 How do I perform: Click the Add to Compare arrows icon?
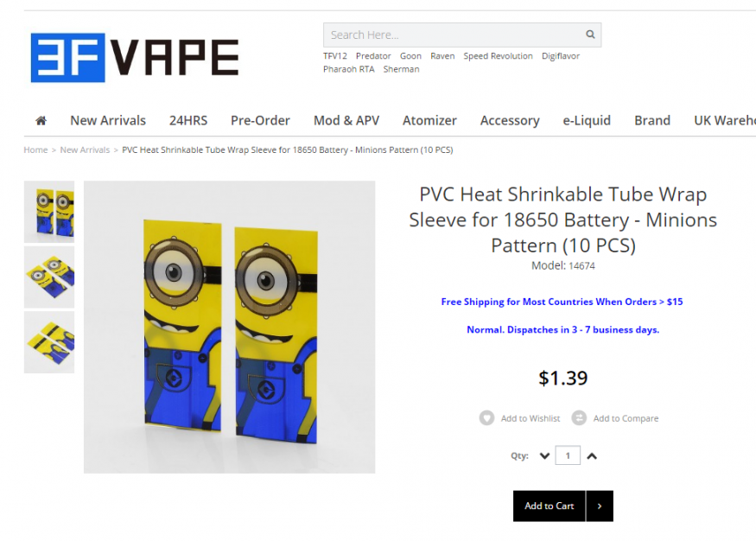click(579, 417)
